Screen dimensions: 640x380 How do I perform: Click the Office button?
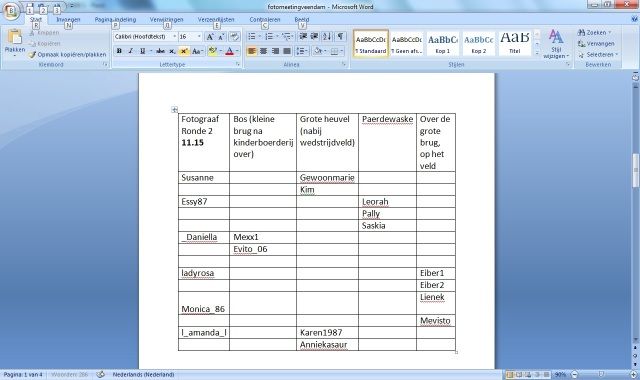coord(11,11)
